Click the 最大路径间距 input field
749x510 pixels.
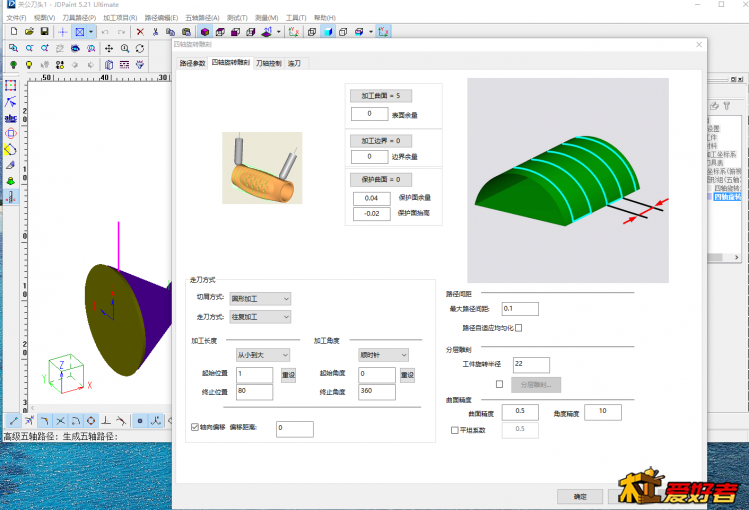[520, 309]
